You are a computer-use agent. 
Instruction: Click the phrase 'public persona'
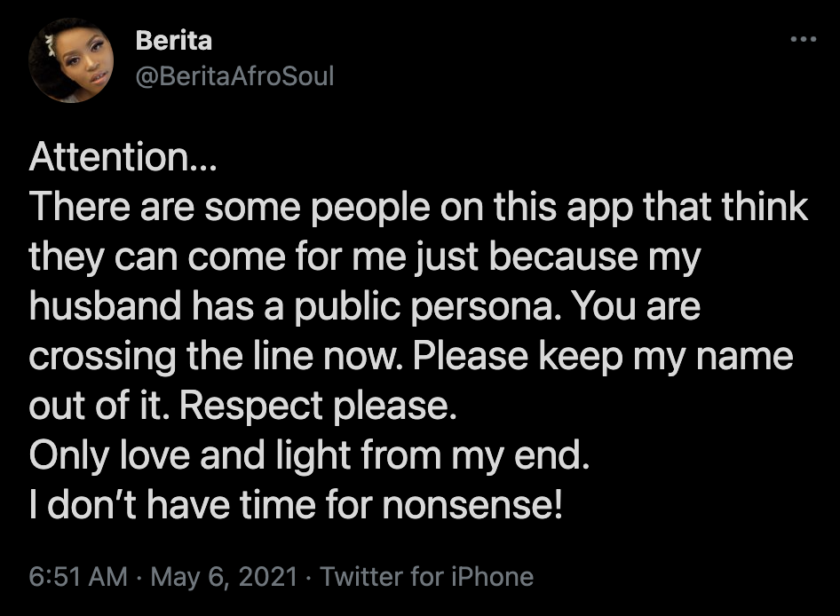[x=428, y=307]
